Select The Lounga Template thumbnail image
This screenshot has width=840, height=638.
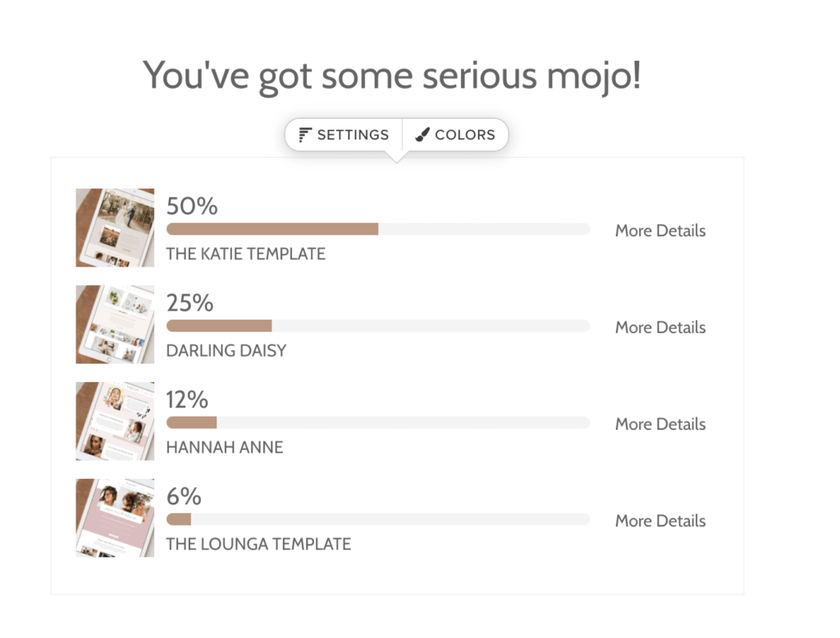pyautogui.click(x=115, y=518)
